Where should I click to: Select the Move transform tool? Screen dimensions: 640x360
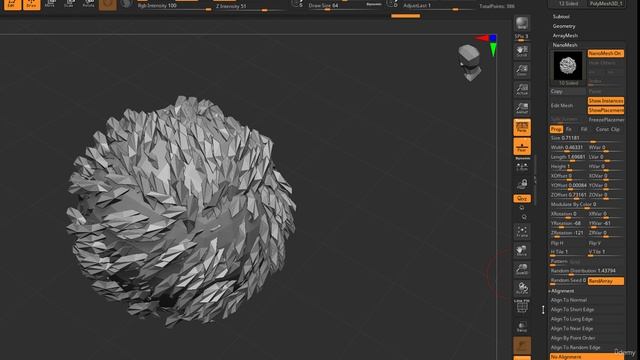50,4
